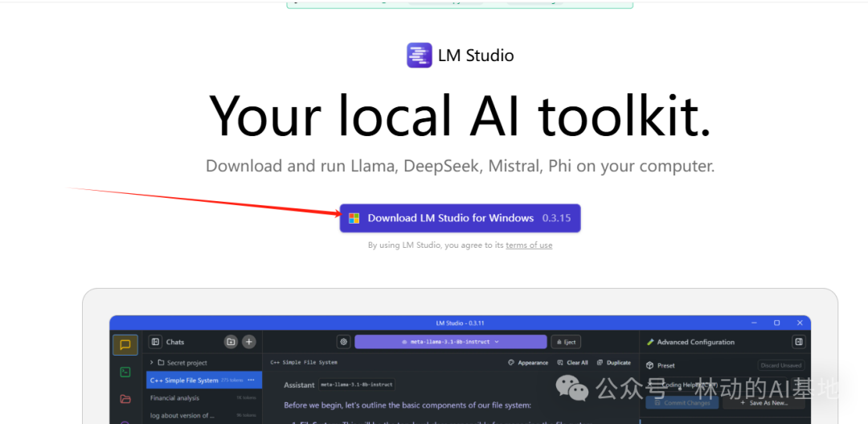Screen dimensions: 868x424
Task: Open the Developer terminal icon in sidebar
Action: 125,372
